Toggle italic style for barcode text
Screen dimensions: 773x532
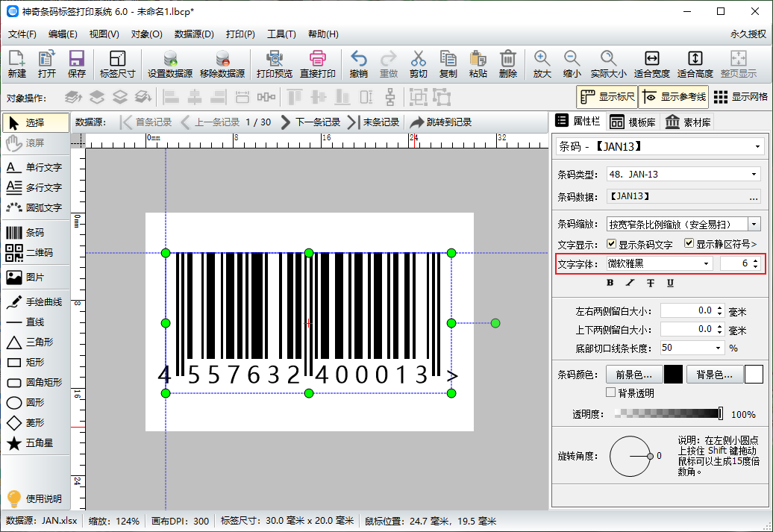(630, 283)
